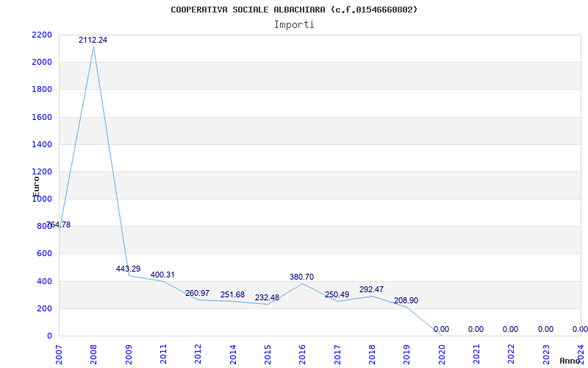
Task: Click the 2200 y-axis tick label
Action: [42, 35]
